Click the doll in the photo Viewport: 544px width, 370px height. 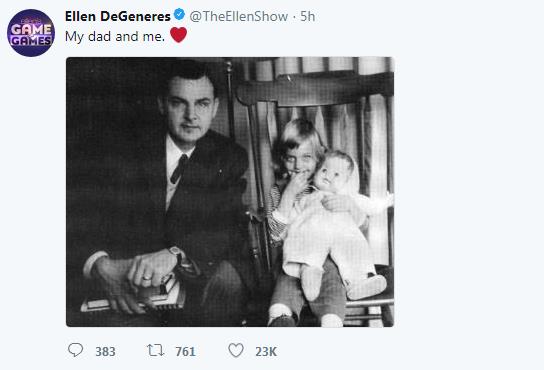pyautogui.click(x=336, y=222)
